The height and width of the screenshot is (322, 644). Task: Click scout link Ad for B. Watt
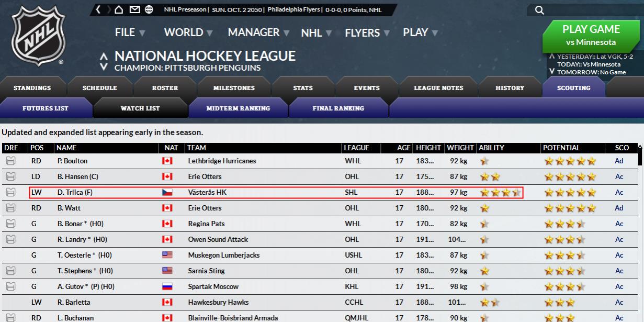(619, 208)
